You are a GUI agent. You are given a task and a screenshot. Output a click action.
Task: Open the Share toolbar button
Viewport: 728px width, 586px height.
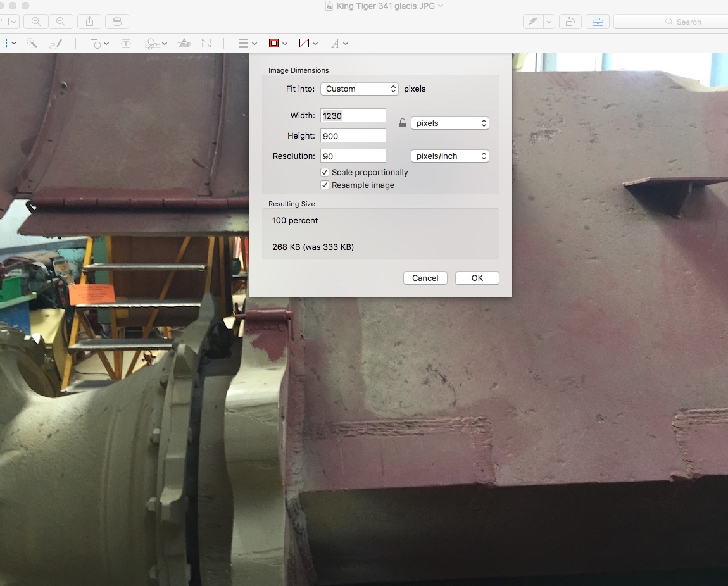pos(89,22)
